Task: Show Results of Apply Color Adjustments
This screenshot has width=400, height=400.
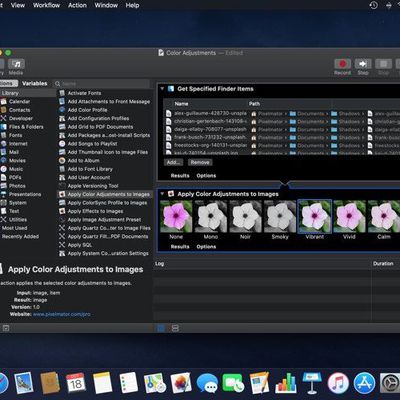Action: [x=180, y=247]
